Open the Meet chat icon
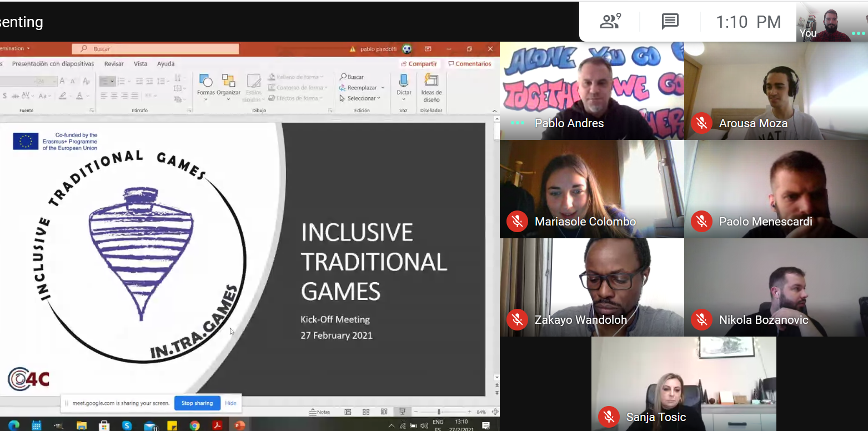Viewport: 868px width, 431px height. pyautogui.click(x=670, y=22)
